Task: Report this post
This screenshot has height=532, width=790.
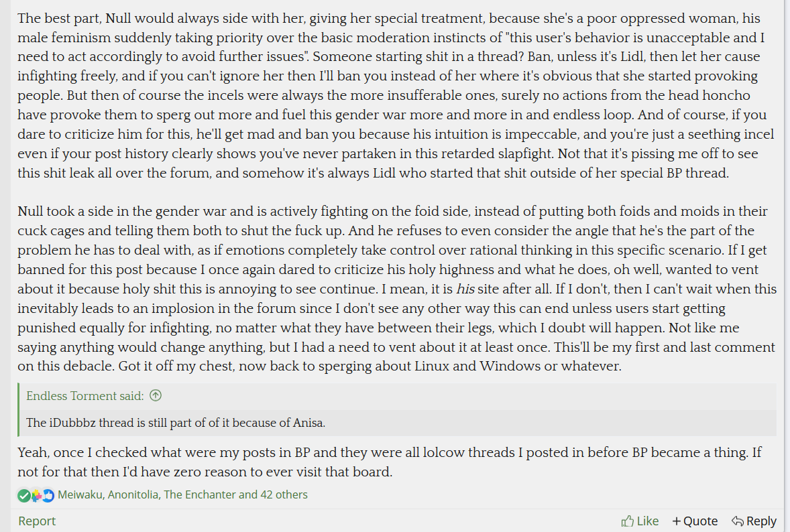Action: click(x=37, y=521)
